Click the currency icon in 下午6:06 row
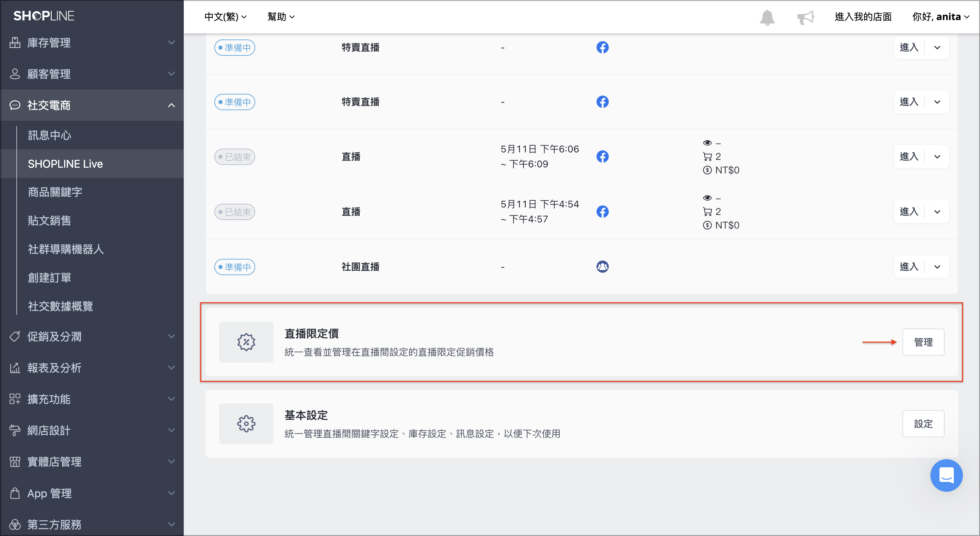The height and width of the screenshot is (536, 980). pyautogui.click(x=707, y=170)
